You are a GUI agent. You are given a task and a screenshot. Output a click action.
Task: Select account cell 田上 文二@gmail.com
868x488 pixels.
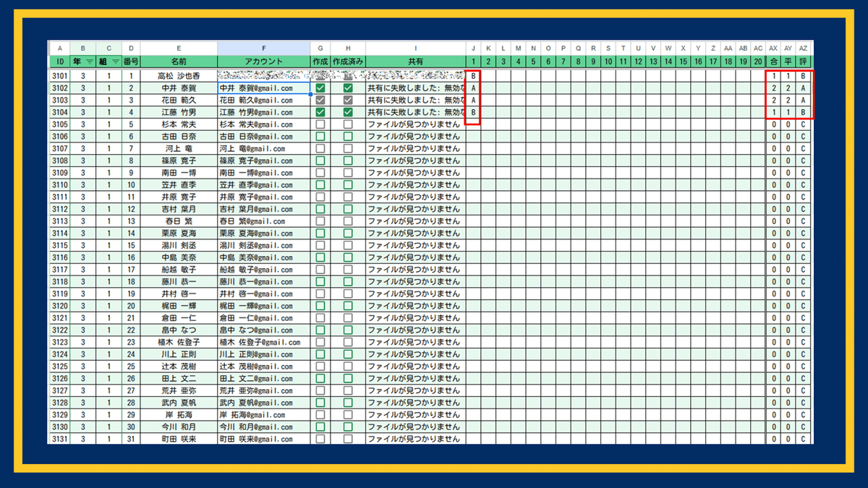tap(264, 379)
